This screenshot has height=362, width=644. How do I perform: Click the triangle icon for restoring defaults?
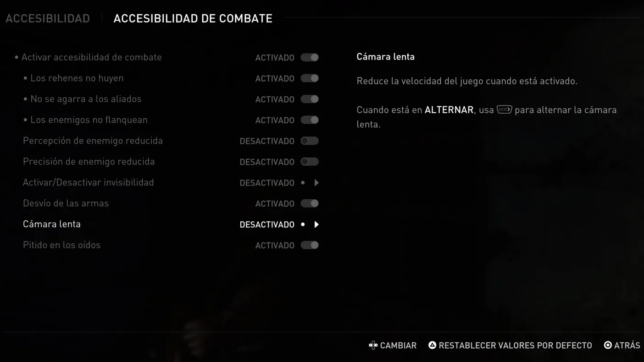[x=432, y=345]
